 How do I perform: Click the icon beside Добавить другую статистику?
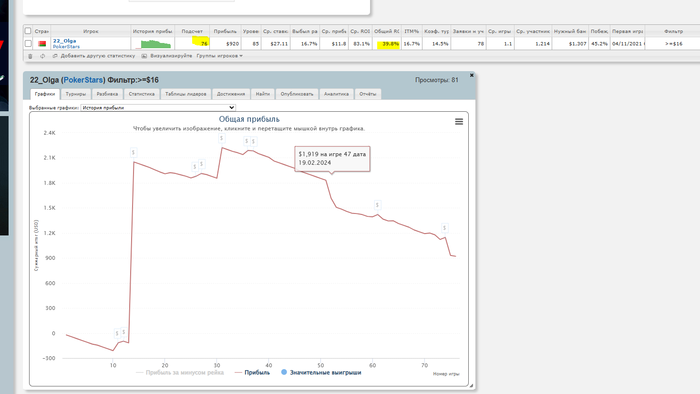pyautogui.click(x=55, y=56)
